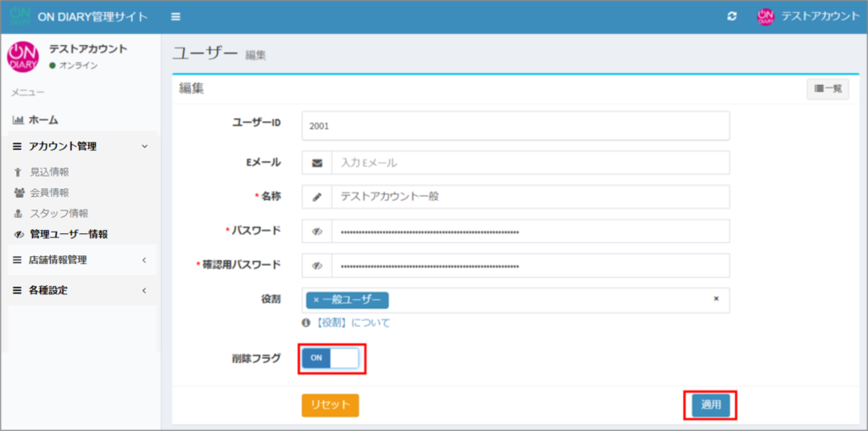Click the envelope icon beside Eメール field
Screen dimensions: 868x431
(317, 162)
